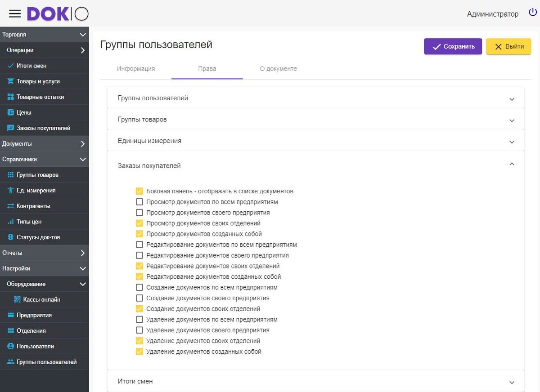This screenshot has height=392, width=540.
Task: Click the wallet icon for Цены
Action: coord(11,112)
